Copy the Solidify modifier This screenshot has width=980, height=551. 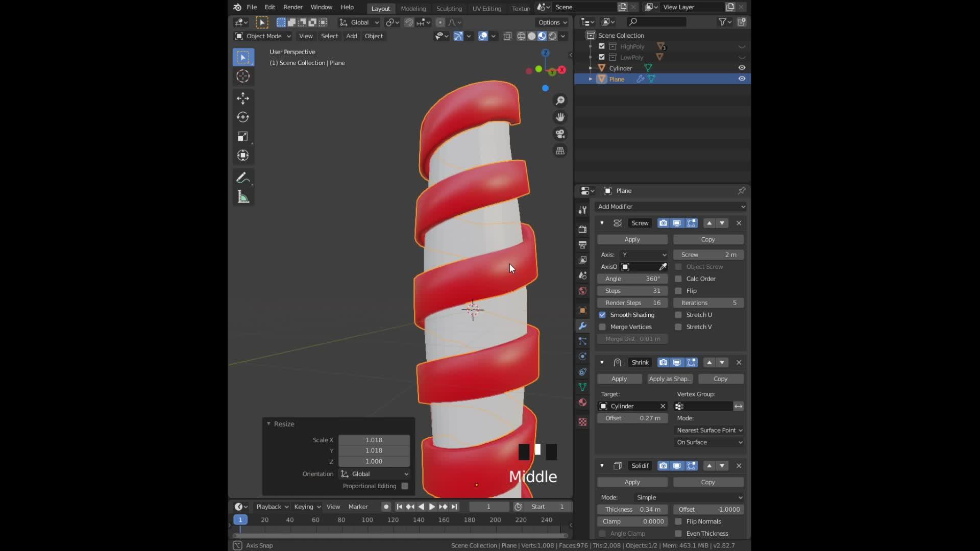pyautogui.click(x=708, y=482)
